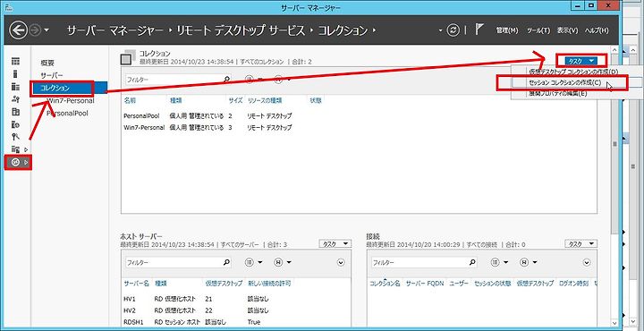Open the 管理(M) menu
644x331 pixels.
tap(507, 30)
